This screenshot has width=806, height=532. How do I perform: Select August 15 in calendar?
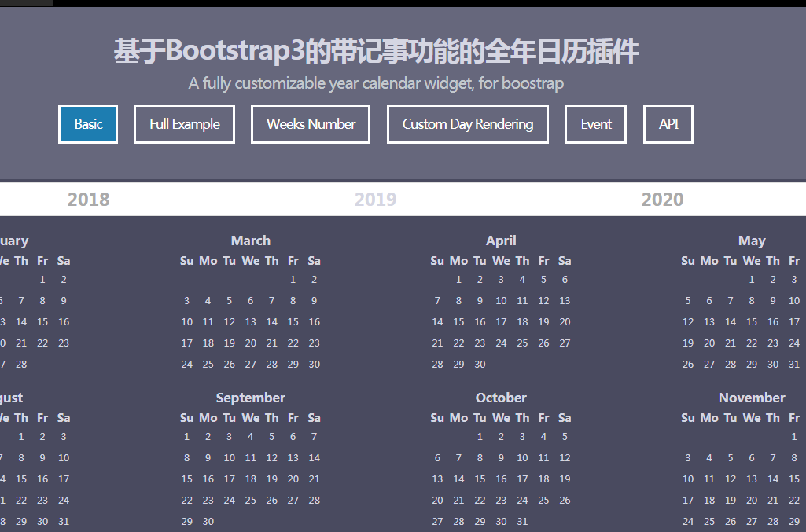point(21,479)
